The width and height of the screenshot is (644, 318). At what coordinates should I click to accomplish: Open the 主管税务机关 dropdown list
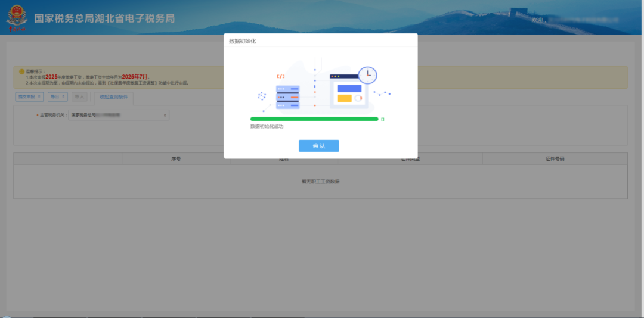119,114
